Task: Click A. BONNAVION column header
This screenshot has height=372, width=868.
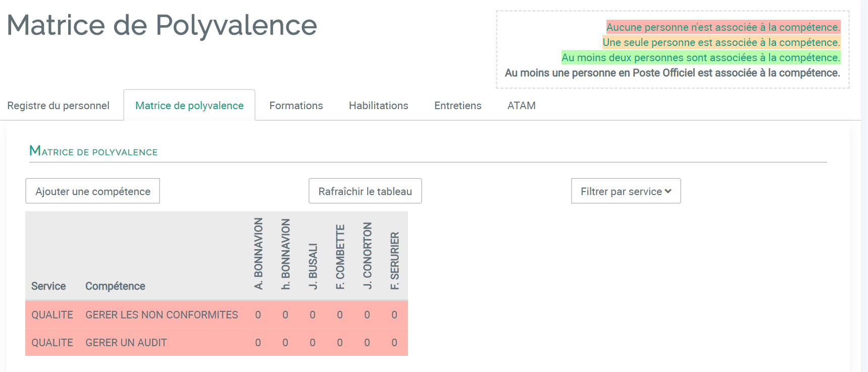Action: click(258, 254)
